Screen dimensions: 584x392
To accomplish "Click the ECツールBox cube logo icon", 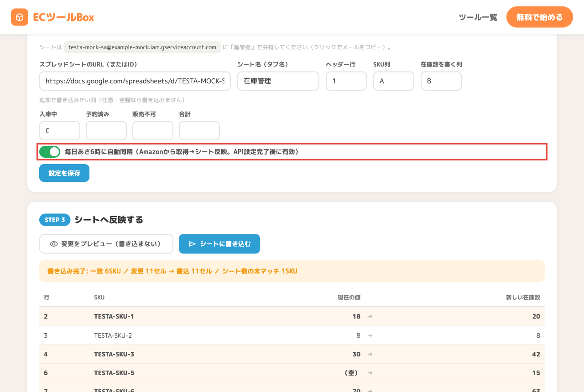I will 20,17.
